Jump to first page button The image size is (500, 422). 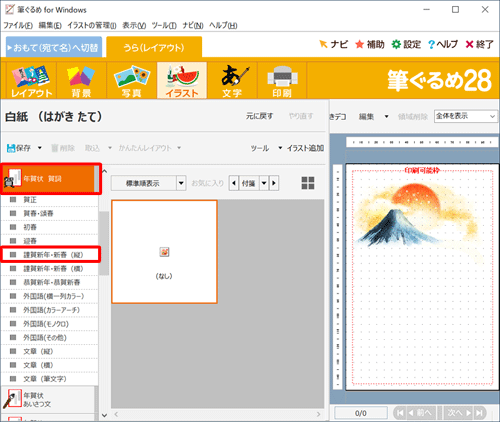400,413
